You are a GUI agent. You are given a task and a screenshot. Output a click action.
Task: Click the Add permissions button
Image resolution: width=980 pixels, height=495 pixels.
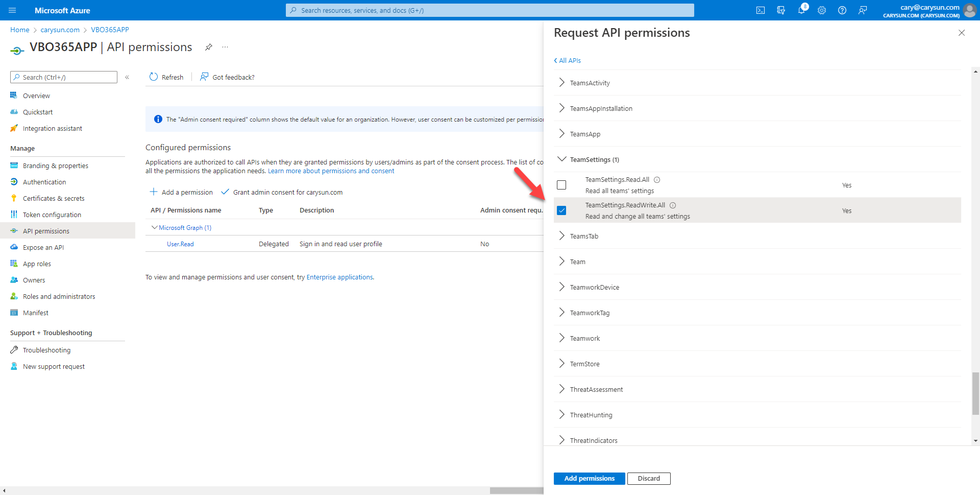(589, 478)
